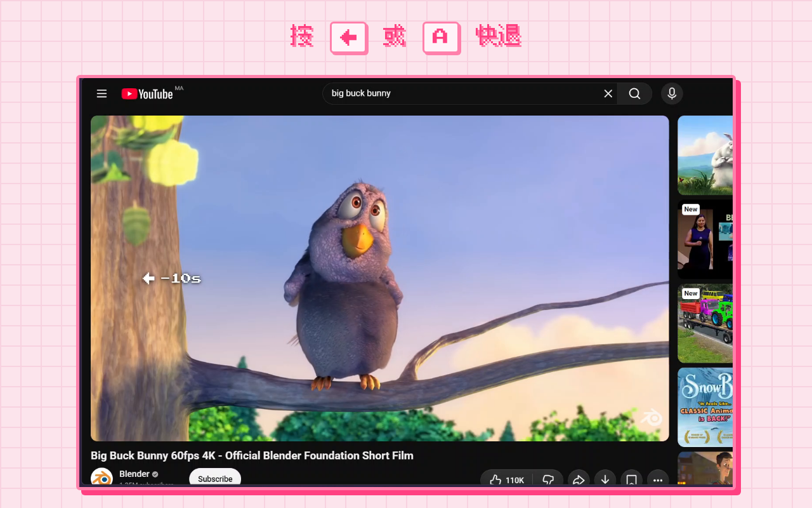
Task: Click the magnifying glass search button
Action: 634,93
